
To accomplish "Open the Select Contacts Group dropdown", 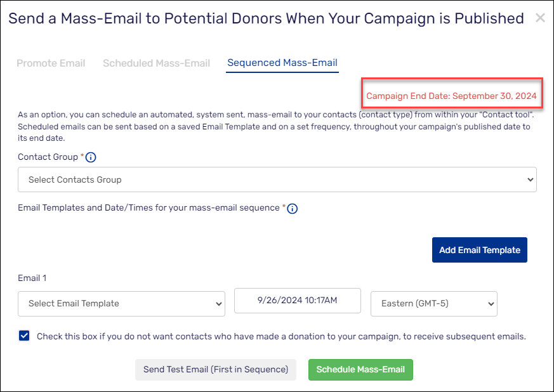I will 277,180.
